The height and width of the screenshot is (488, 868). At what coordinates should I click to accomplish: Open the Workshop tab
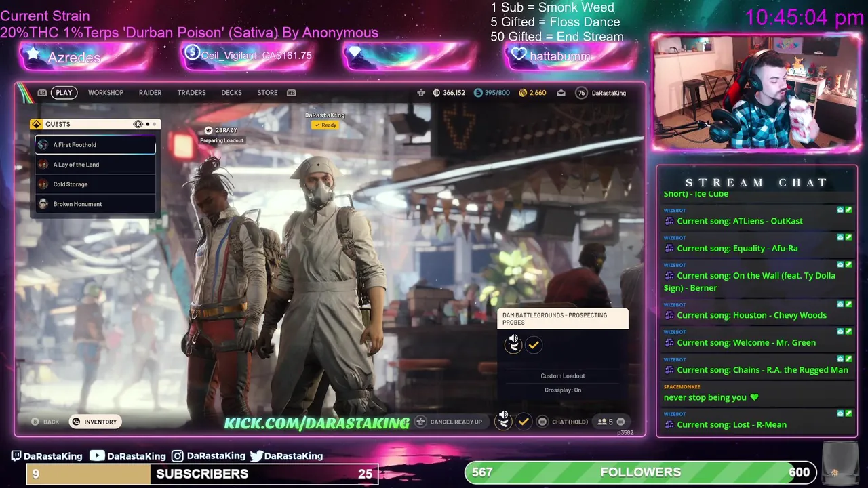(106, 93)
